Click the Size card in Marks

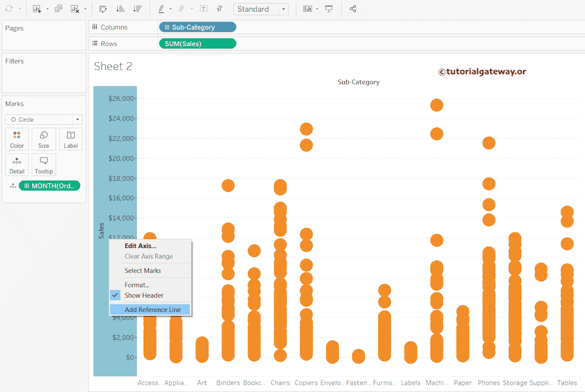pyautogui.click(x=43, y=139)
